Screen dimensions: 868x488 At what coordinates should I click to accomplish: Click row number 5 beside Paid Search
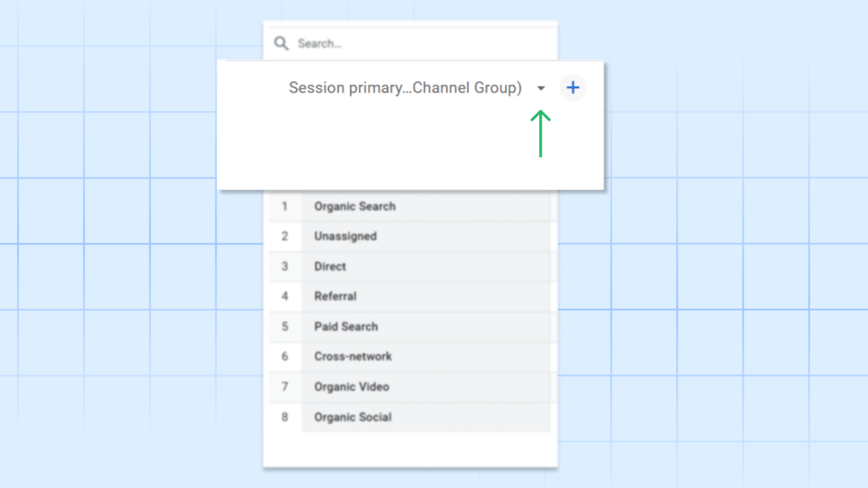pyautogui.click(x=285, y=326)
